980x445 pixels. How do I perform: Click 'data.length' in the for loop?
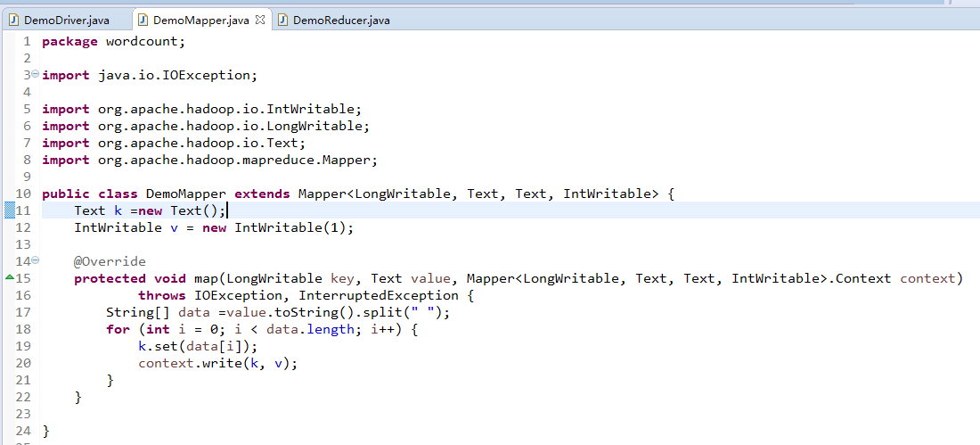tap(310, 329)
